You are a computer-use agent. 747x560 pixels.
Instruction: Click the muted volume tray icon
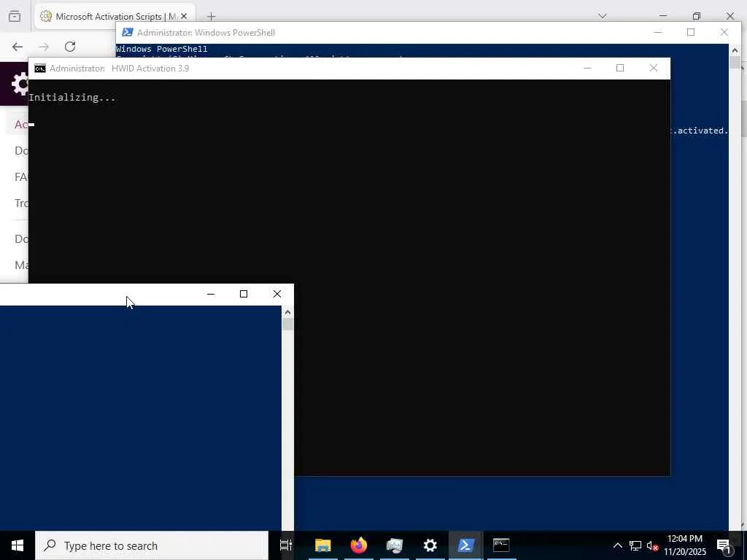(652, 545)
